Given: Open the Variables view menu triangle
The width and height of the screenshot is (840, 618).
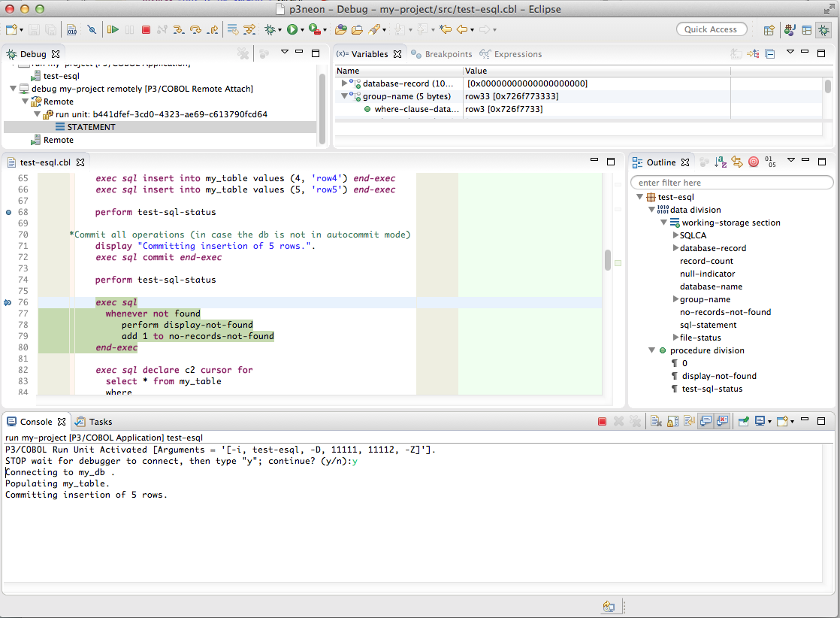Looking at the screenshot, I should pos(790,52).
